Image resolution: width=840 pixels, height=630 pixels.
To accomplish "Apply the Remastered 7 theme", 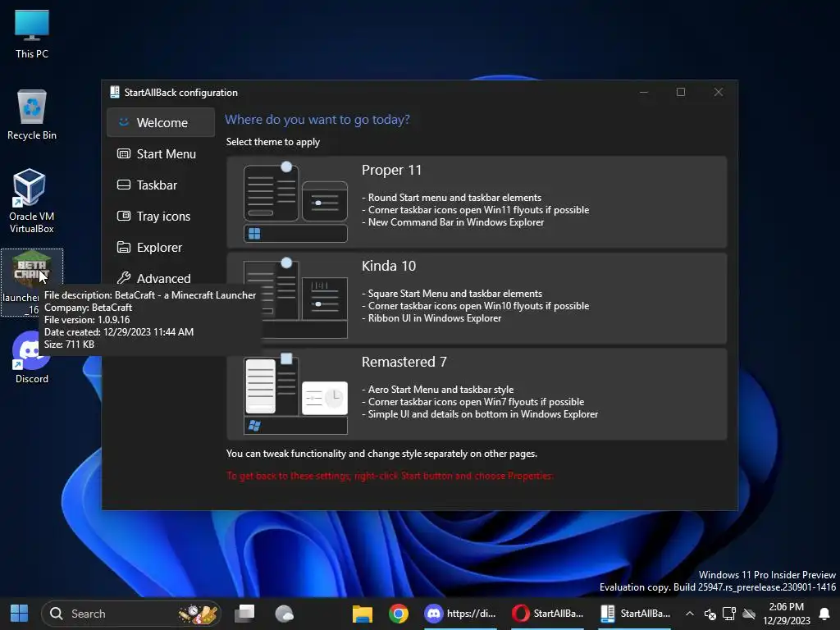I will pyautogui.click(x=477, y=394).
